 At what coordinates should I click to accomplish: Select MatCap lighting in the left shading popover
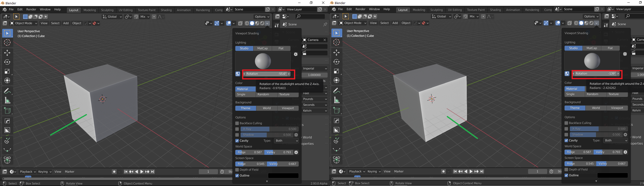pyautogui.click(x=263, y=48)
